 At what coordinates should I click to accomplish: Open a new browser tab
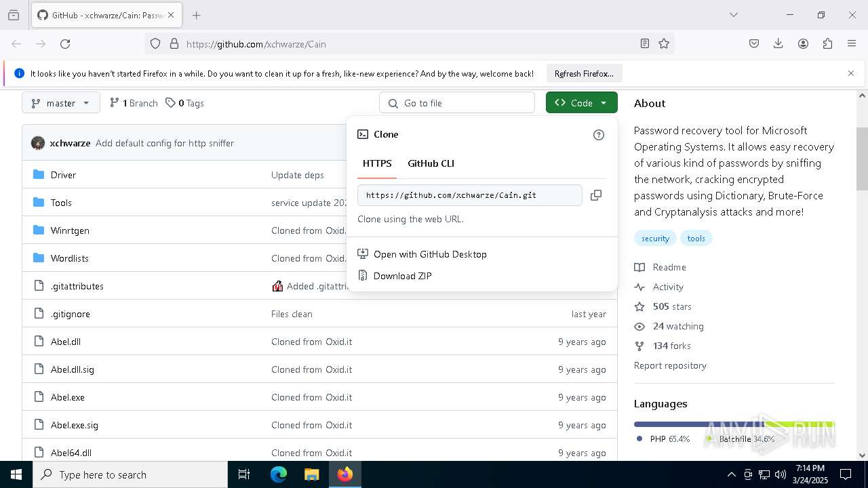click(196, 15)
